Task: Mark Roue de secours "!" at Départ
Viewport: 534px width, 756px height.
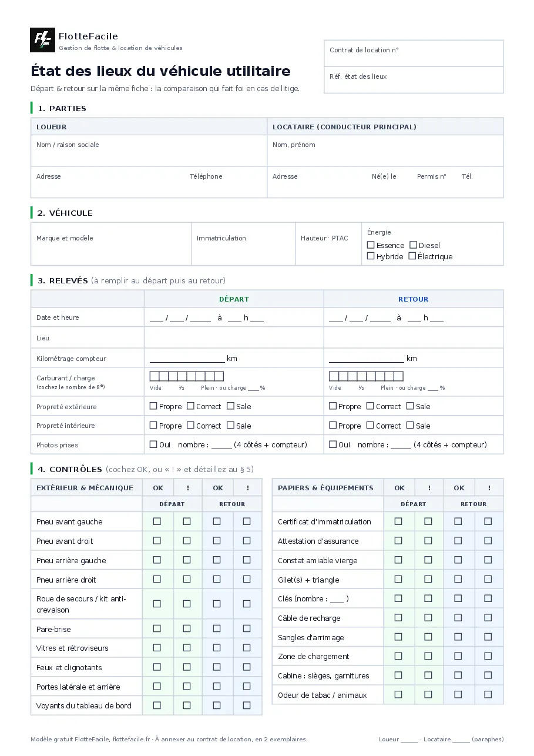Action: [187, 604]
